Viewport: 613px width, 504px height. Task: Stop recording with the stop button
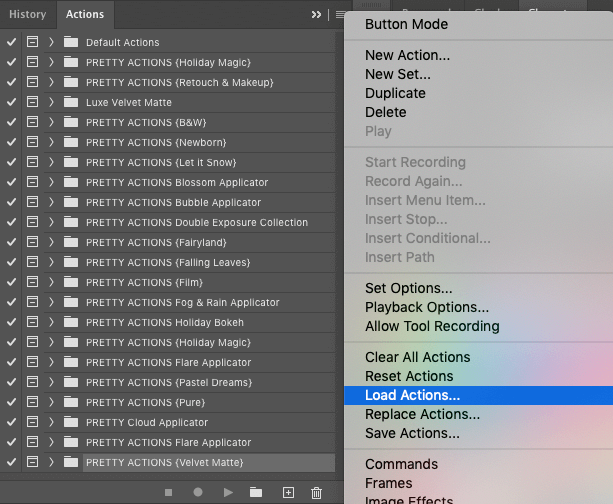tap(168, 492)
